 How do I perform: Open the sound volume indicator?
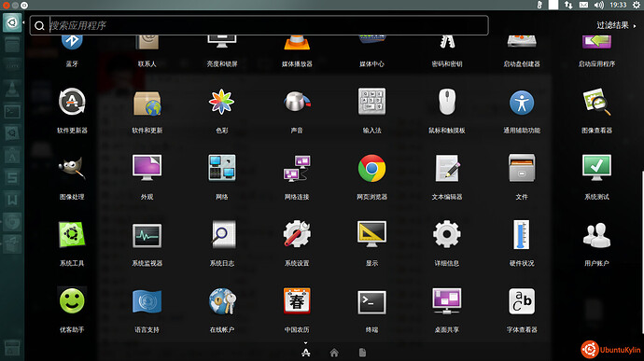(599, 5)
